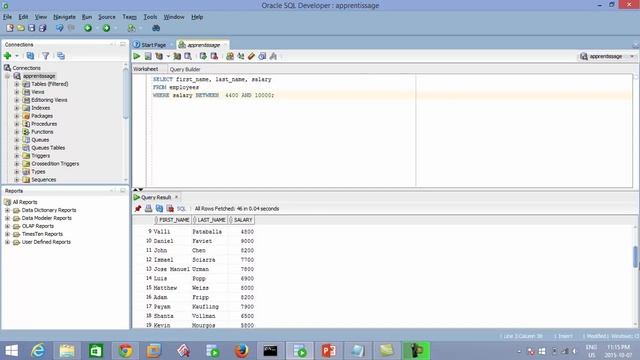Open a new SQL Worksheet via toolbar icon
Screen dimensions: 640x360
(x=131, y=28)
